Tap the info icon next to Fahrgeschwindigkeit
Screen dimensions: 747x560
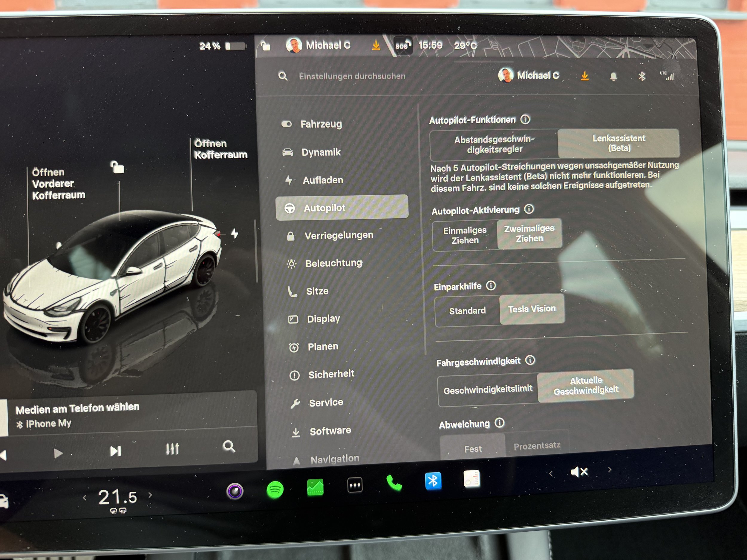click(530, 360)
